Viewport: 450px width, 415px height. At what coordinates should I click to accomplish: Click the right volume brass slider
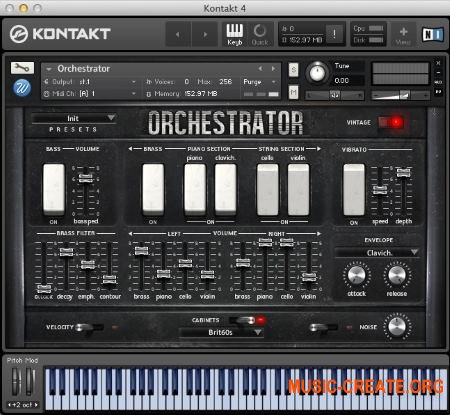(x=243, y=263)
